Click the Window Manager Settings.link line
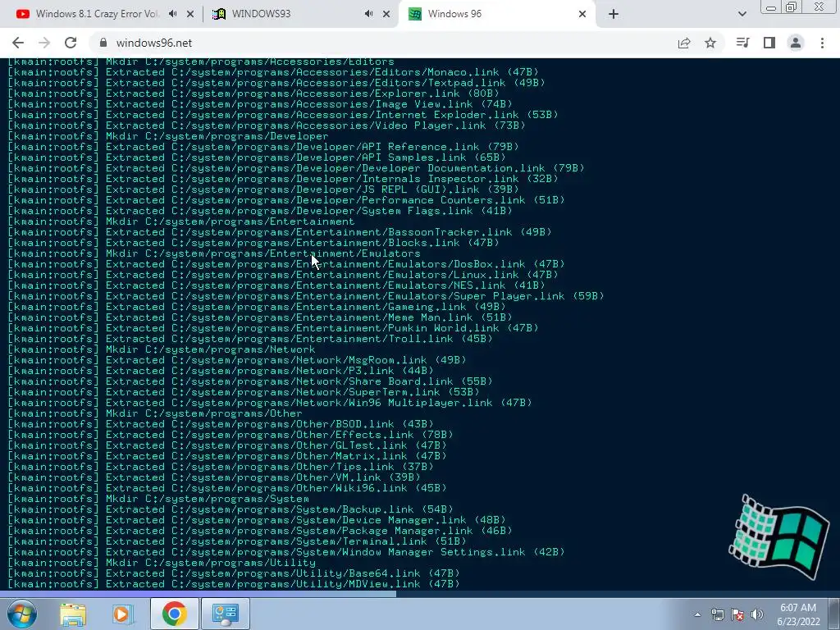This screenshot has height=630, width=840. [x=286, y=552]
